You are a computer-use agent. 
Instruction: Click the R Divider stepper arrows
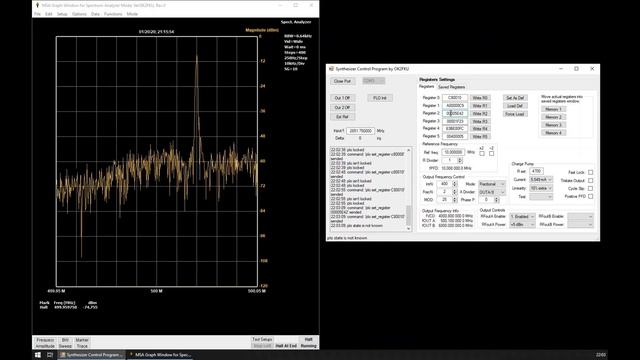point(460,160)
